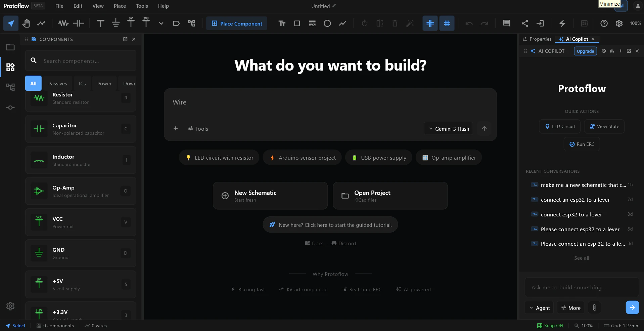Open the Gemini 3 Flash model selector
644x331 pixels.
(449, 128)
